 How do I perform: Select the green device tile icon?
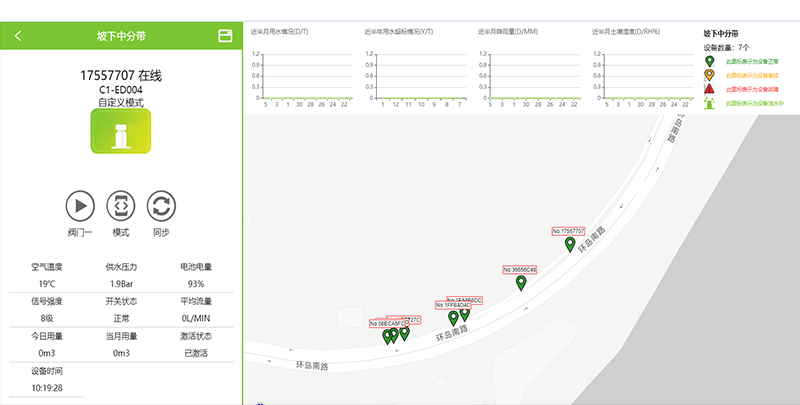pyautogui.click(x=121, y=131)
